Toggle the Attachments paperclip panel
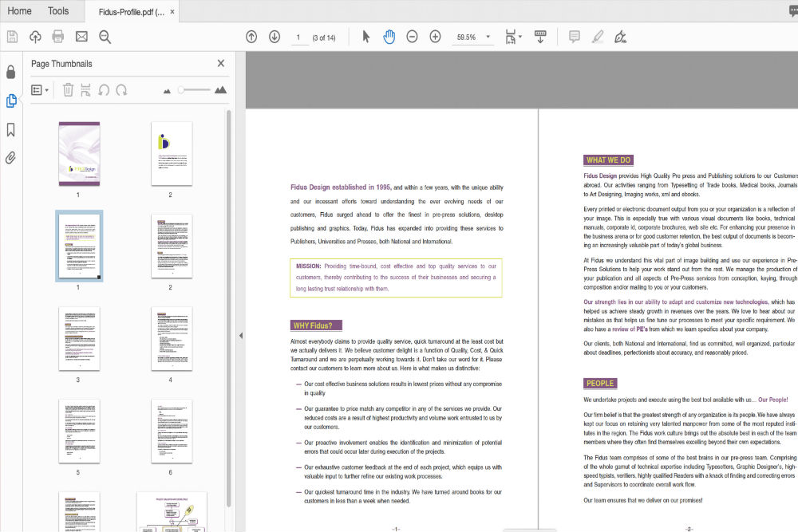 pos(11,157)
